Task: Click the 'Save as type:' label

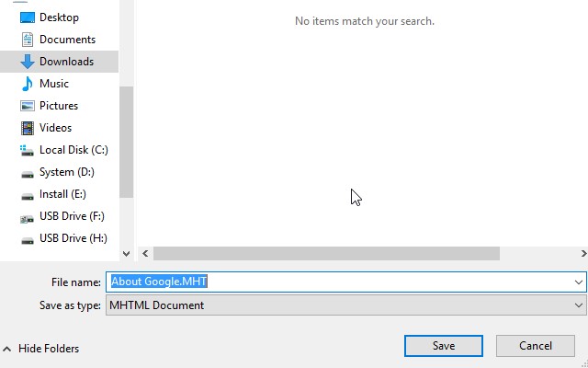Action: 70,305
